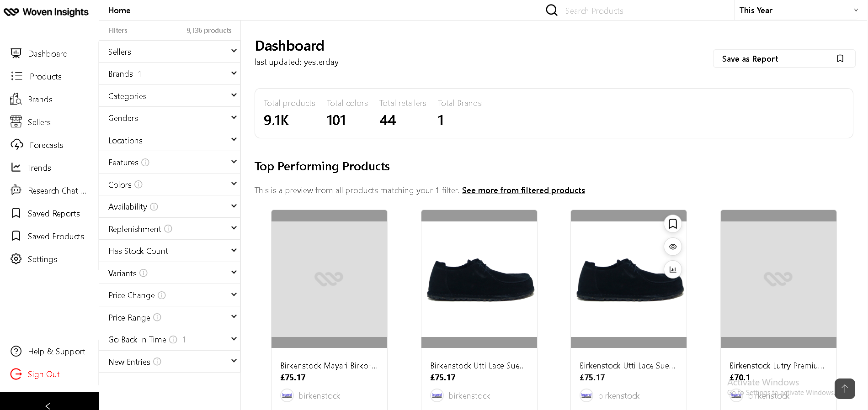
Task: Collapse the sidebar with the bottom arrow
Action: [x=48, y=405]
